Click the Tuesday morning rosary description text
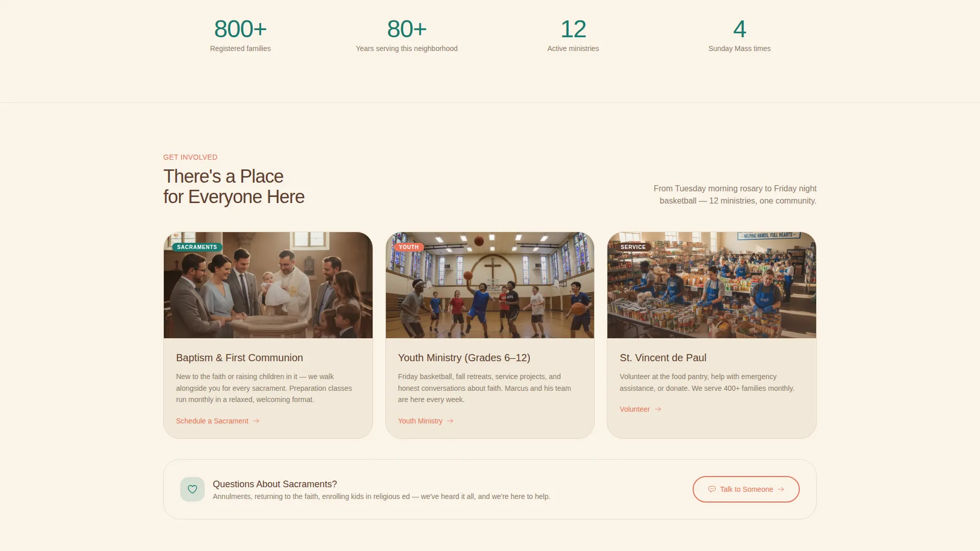Image resolution: width=980 pixels, height=551 pixels. pyautogui.click(x=735, y=194)
